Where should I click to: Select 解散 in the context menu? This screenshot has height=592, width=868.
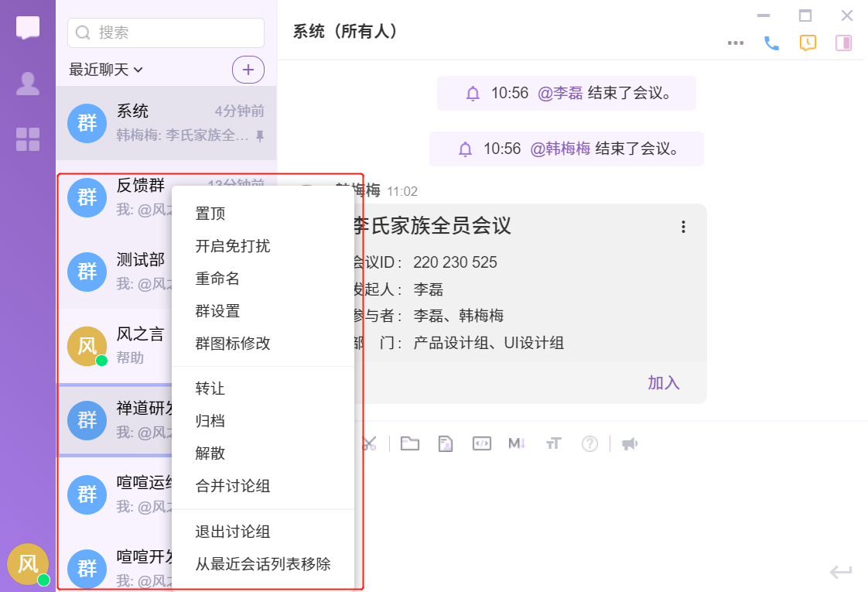click(210, 453)
